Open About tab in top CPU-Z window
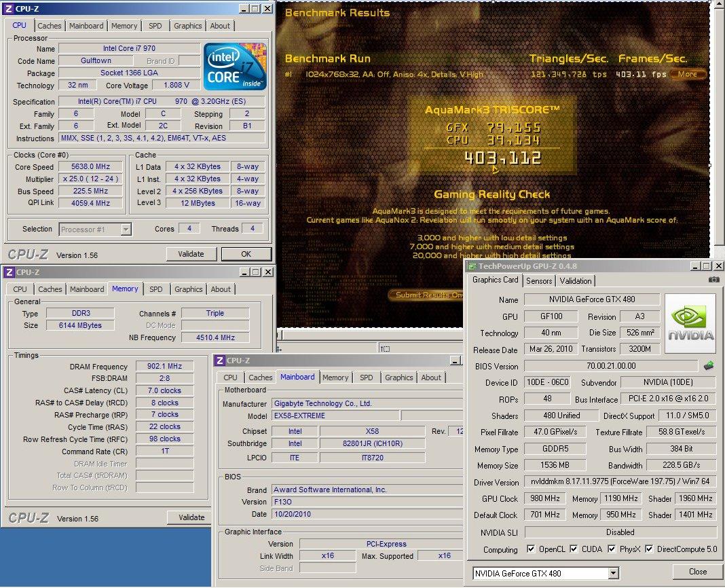Viewport: 725px width, 588px height. (x=220, y=26)
